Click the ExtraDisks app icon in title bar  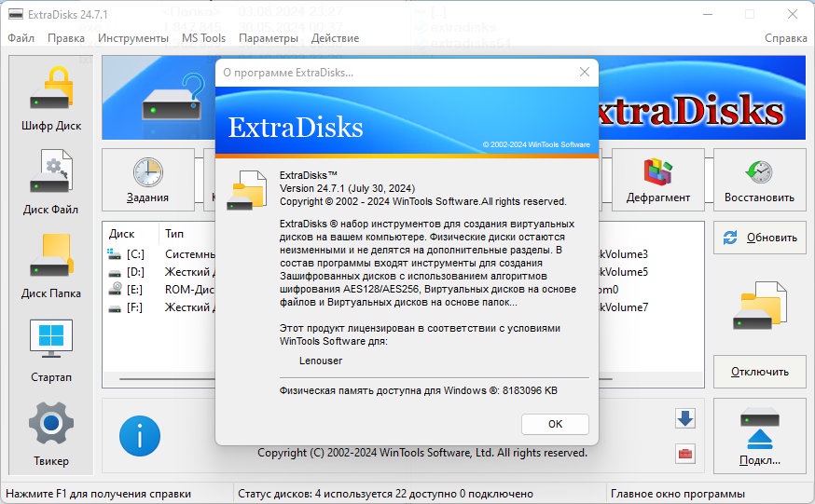16,15
